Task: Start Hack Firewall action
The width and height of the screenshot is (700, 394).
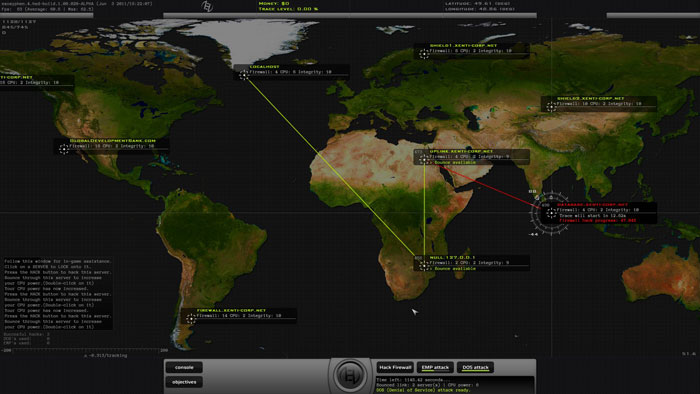Action: pos(395,367)
